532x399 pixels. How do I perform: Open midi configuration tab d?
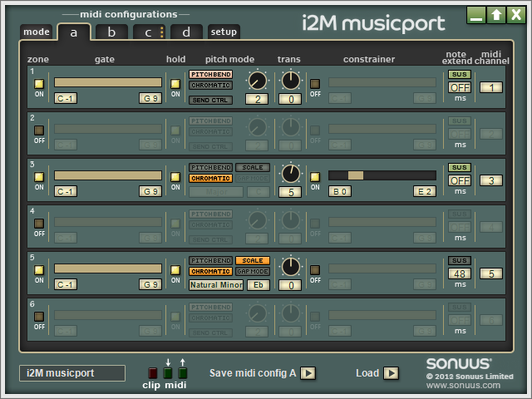(x=186, y=32)
